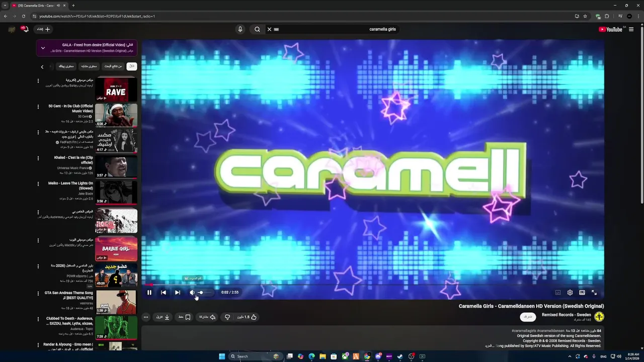The height and width of the screenshot is (362, 644).
Task: Pause the video with the pause button
Action: click(x=149, y=292)
